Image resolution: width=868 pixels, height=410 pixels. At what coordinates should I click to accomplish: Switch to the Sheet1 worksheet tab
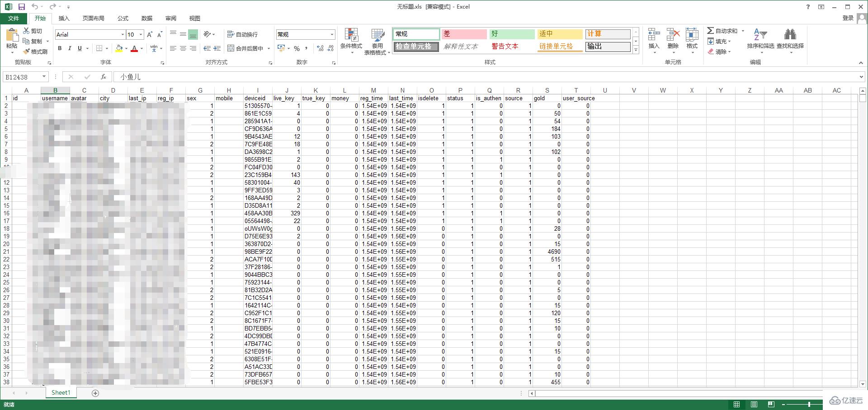coord(61,393)
